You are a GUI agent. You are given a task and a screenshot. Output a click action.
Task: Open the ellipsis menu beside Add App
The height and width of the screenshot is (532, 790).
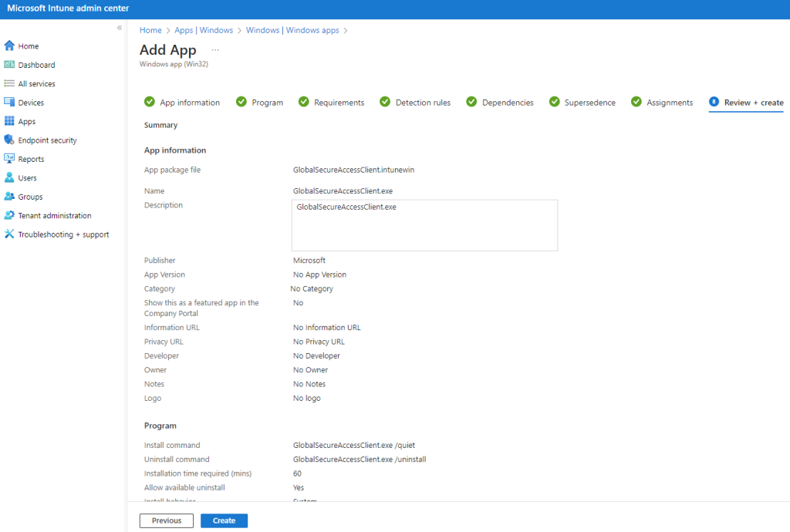click(x=215, y=50)
